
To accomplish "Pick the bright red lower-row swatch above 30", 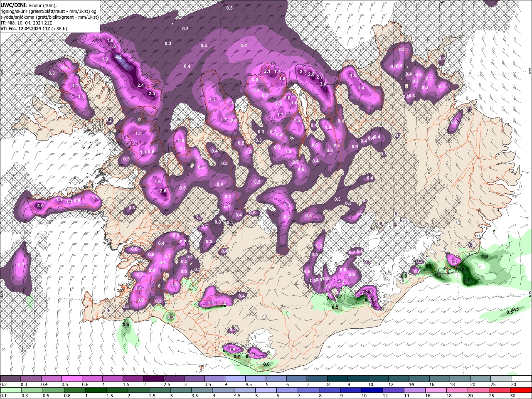I will pyautogui.click(x=521, y=390).
